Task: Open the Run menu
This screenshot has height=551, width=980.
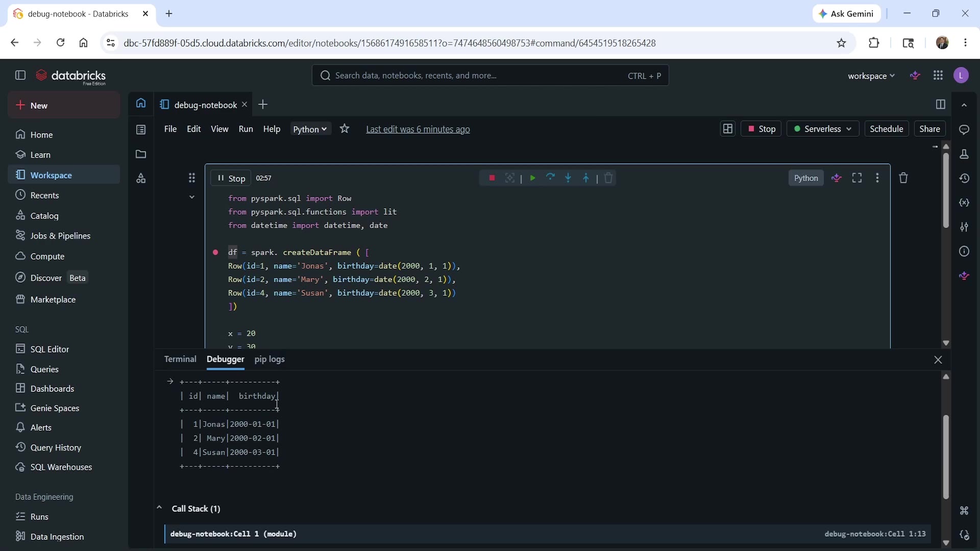Action: coord(246,129)
